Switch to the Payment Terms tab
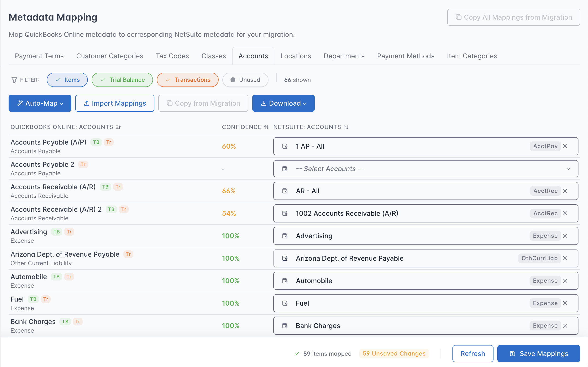 39,56
